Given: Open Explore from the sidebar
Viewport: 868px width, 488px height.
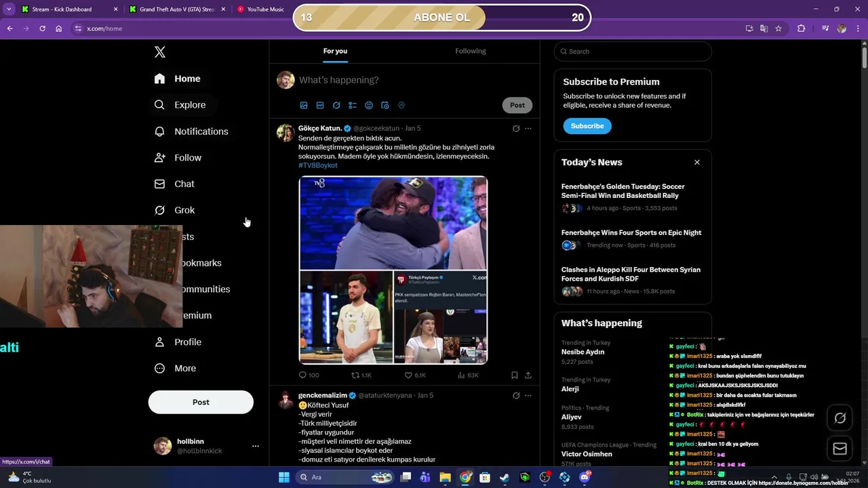Looking at the screenshot, I should click(180, 105).
